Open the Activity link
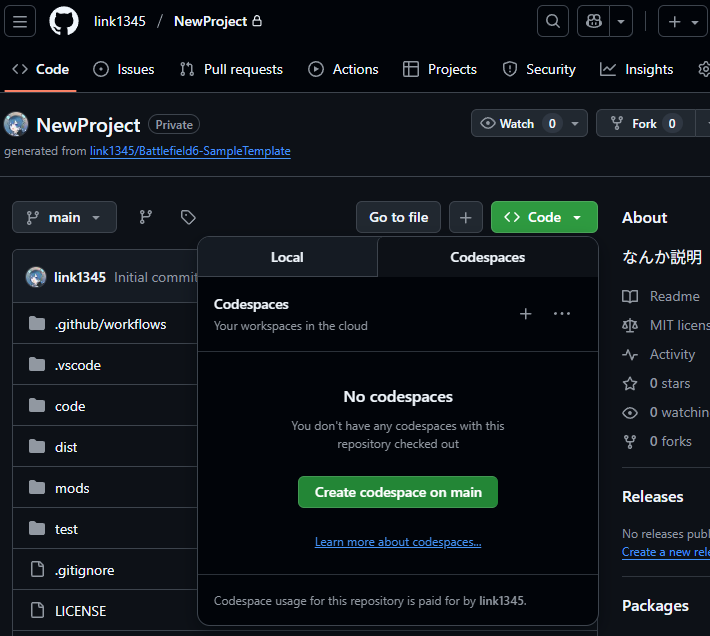This screenshot has height=636, width=710. [x=659, y=354]
